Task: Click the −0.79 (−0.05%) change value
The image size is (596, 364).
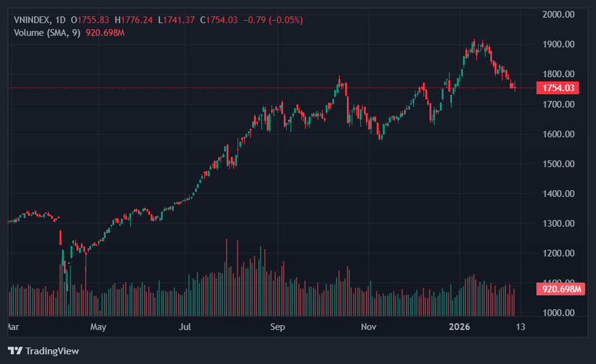Action: (x=273, y=20)
